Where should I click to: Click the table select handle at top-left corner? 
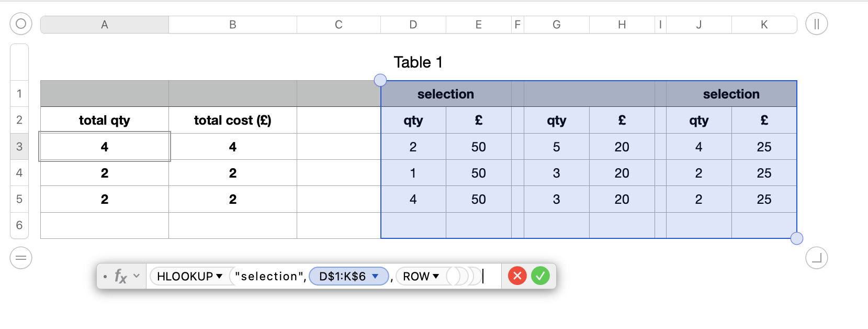point(21,24)
